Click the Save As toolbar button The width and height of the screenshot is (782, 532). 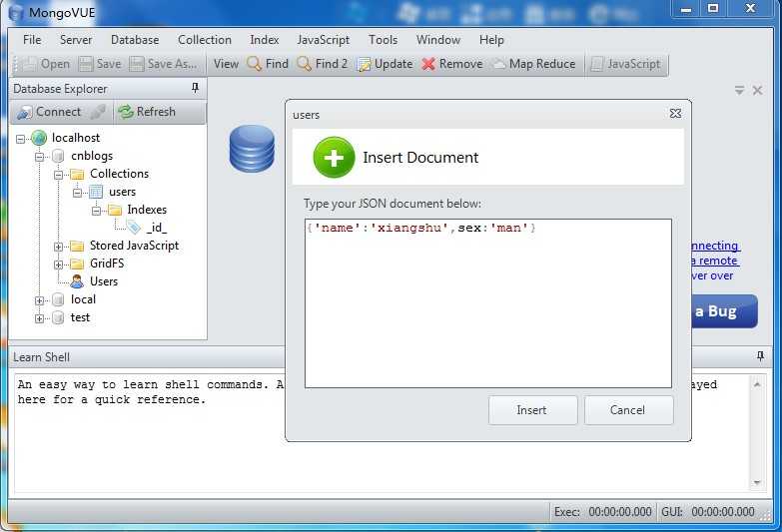[163, 64]
